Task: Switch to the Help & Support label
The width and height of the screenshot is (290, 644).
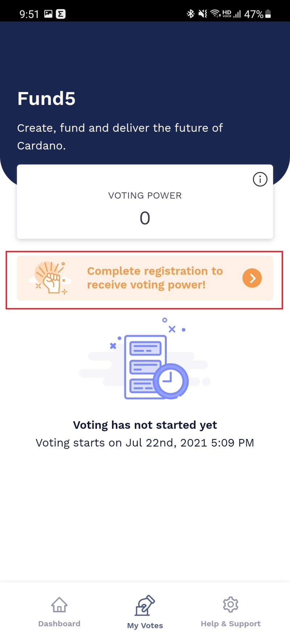Action: pos(231,624)
